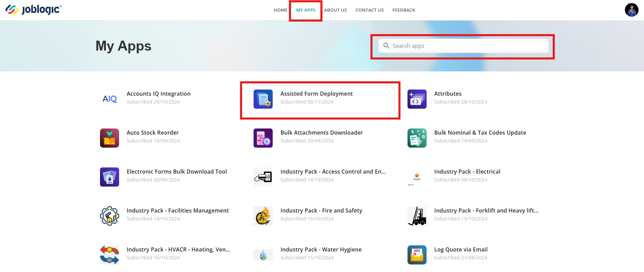
Task: Click Industry Pack - Electrical title
Action: (467, 172)
